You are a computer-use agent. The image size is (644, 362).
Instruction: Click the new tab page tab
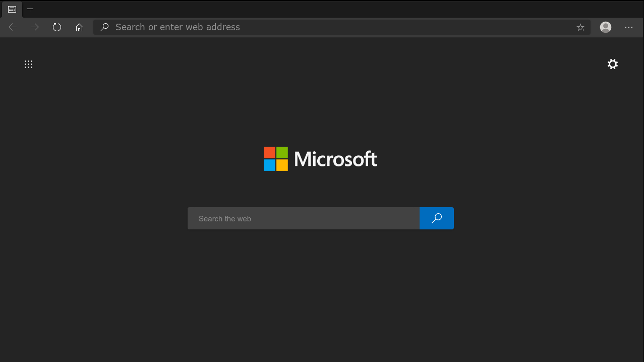(12, 9)
